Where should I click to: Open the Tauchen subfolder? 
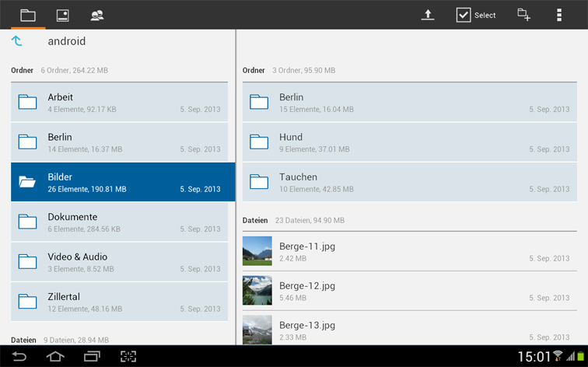409,182
